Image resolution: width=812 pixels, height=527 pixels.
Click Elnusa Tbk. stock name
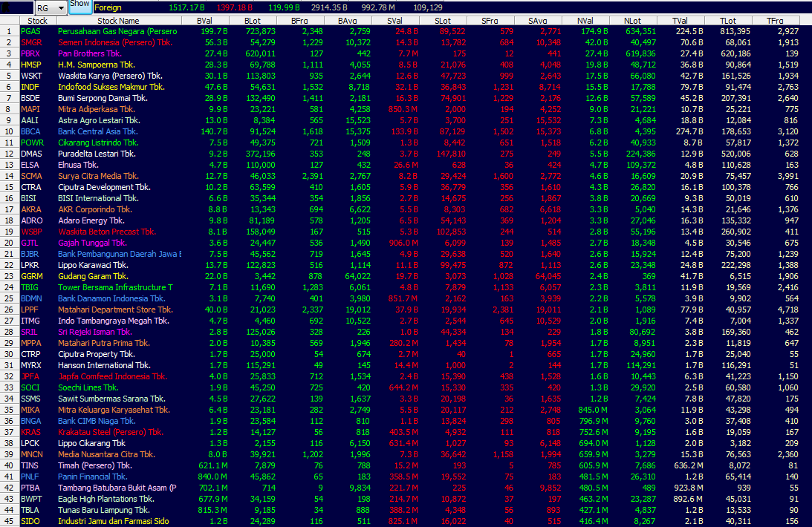78,165
